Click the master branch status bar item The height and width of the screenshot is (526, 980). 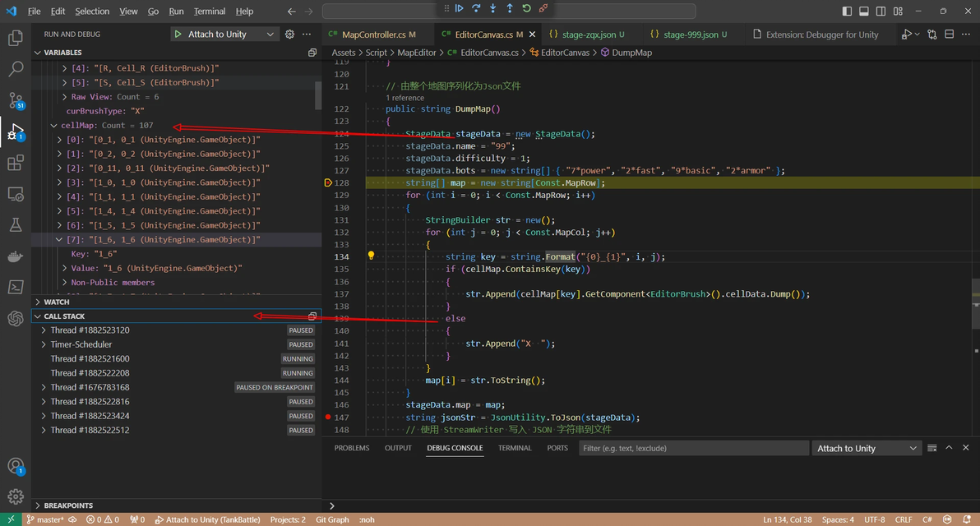click(45, 519)
